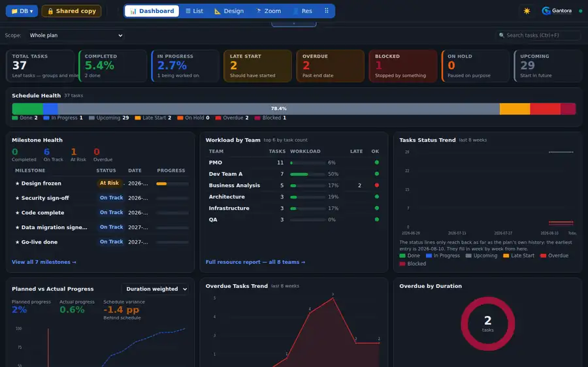588x367 pixels.
Task: Toggle the Blocked legend in Tasks Status Trend
Action: click(x=412, y=264)
